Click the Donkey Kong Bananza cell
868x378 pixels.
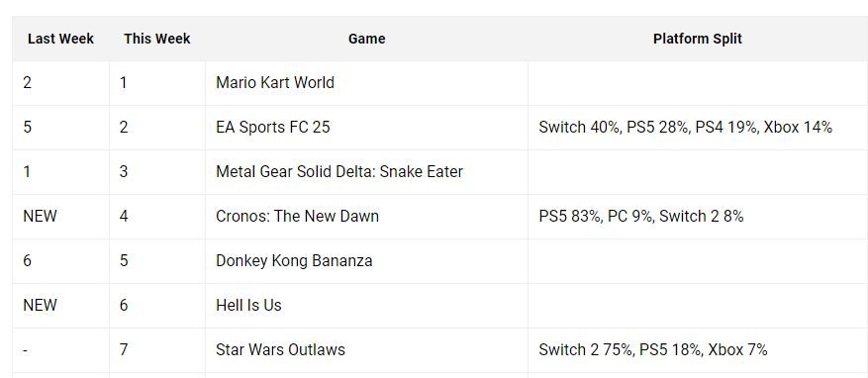[x=366, y=260]
